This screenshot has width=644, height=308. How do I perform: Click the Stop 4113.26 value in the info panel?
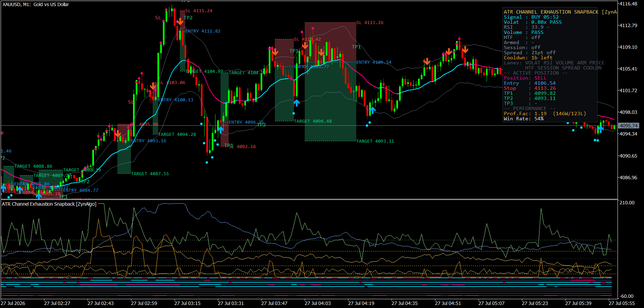pos(545,88)
